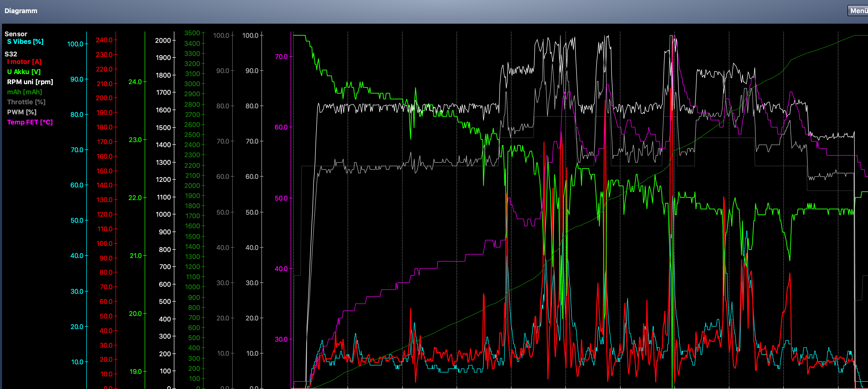This screenshot has width=868, height=389.
Task: Open the Menü button
Action: pos(858,11)
